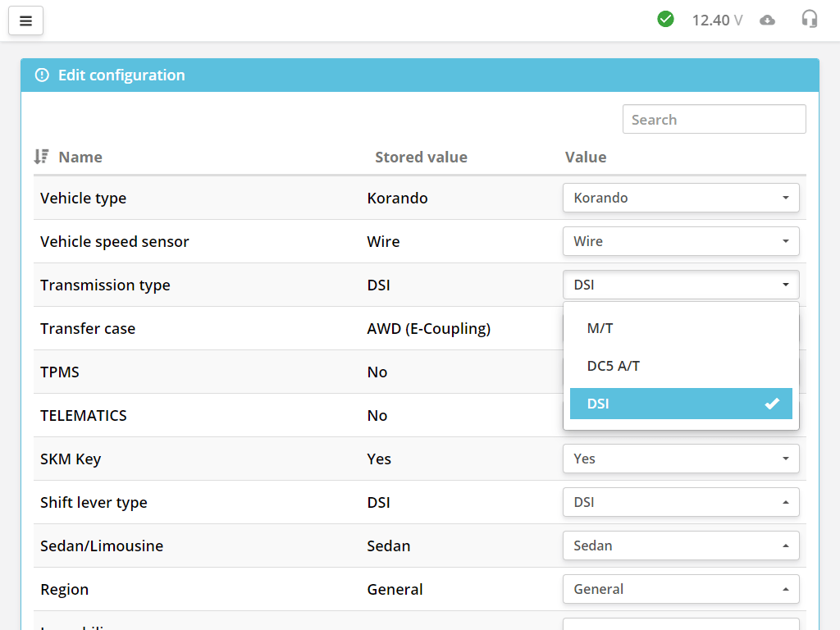The width and height of the screenshot is (840, 630).
Task: Click the headset support icon
Action: (810, 19)
